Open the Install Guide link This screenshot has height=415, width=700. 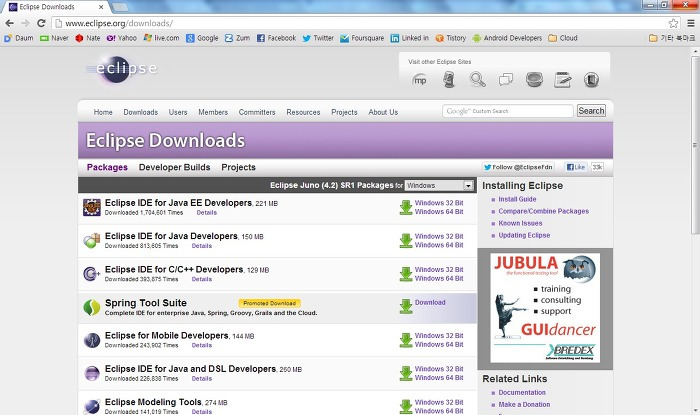[517, 199]
